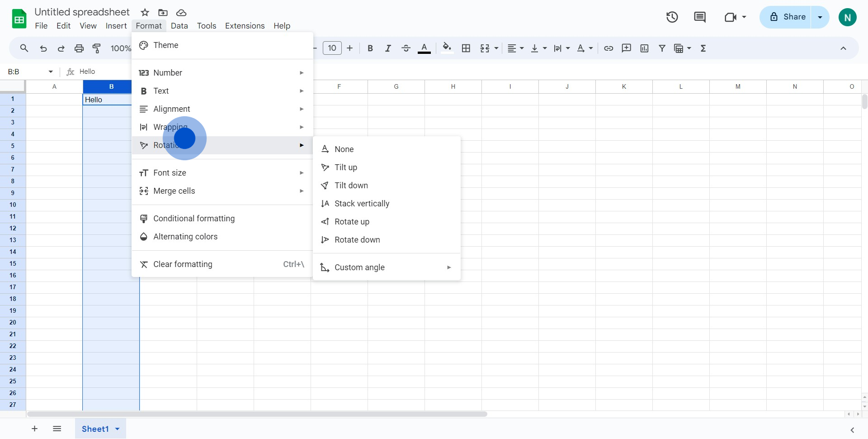This screenshot has height=439, width=868.
Task: Toggle strikethrough formatting in toolbar
Action: [406, 48]
